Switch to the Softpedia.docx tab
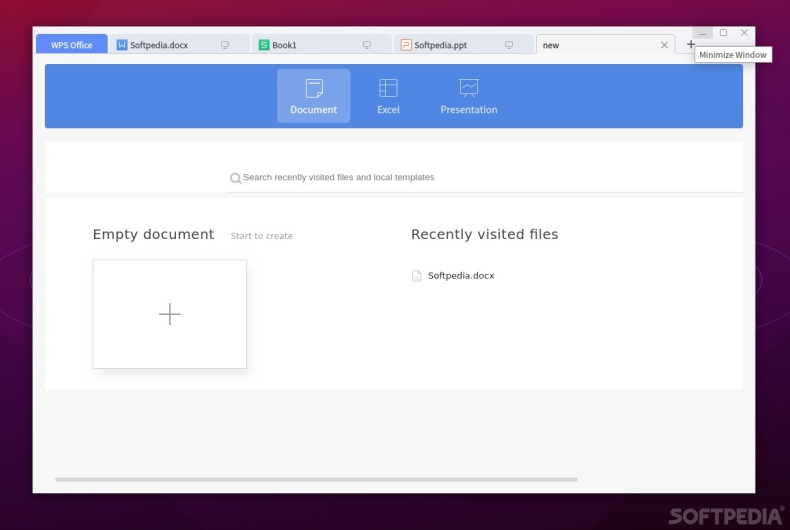Viewport: 790px width, 530px height. click(x=160, y=45)
